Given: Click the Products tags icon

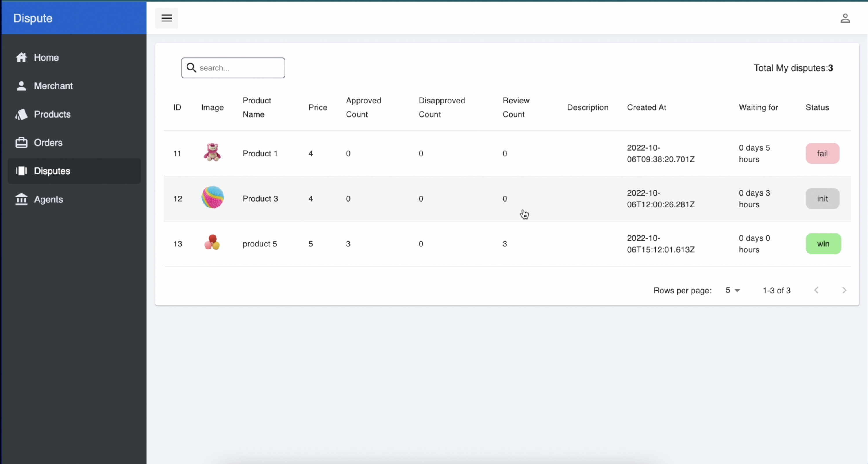Looking at the screenshot, I should [x=21, y=114].
